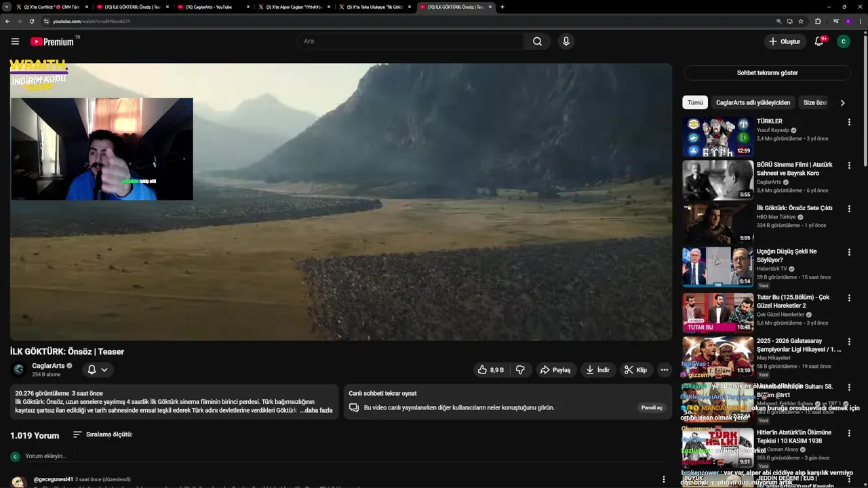
Task: Open the YouTube hamburger guide menu
Action: pos(15,41)
